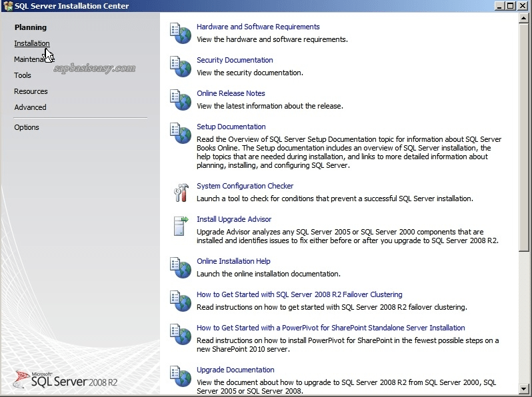Click the scrollbar track below the thumb

pos(523,317)
